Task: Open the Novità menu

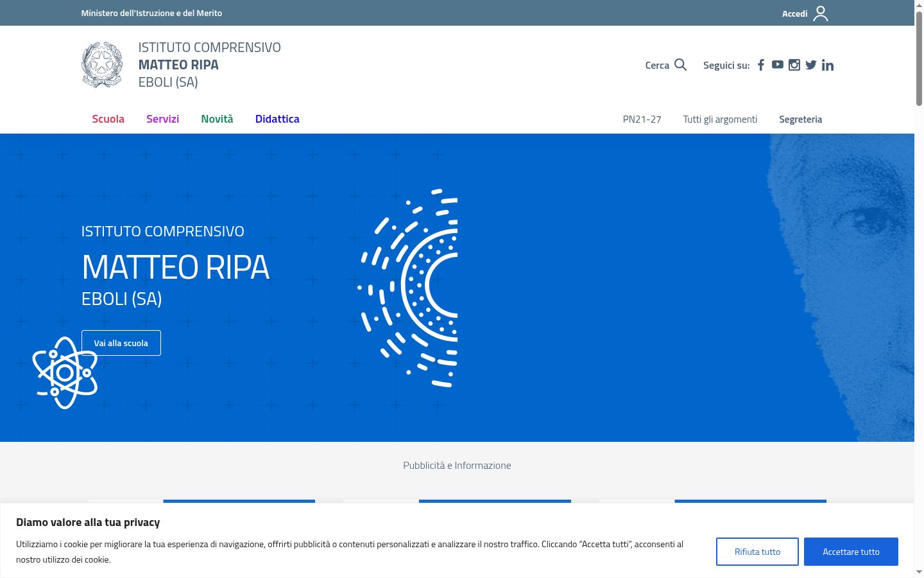Action: coord(217,119)
